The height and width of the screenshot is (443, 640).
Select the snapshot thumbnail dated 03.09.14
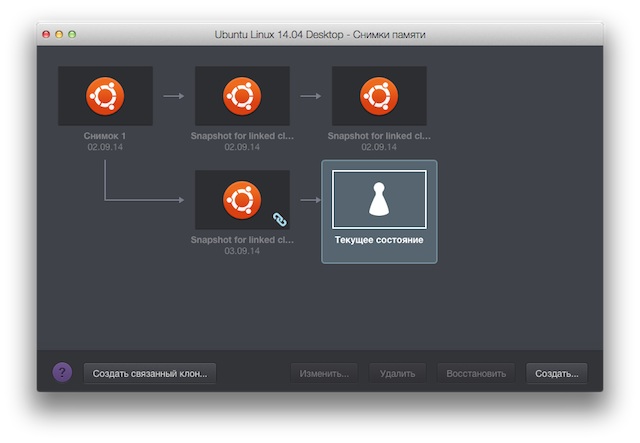(242, 200)
